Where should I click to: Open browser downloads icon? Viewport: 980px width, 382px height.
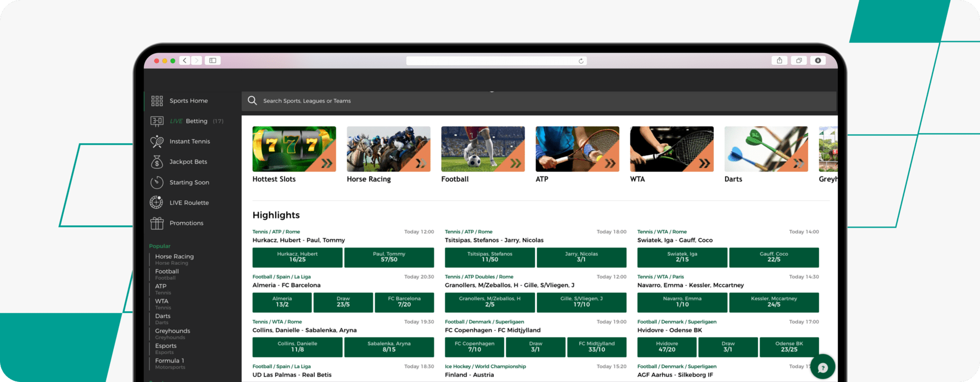(818, 60)
